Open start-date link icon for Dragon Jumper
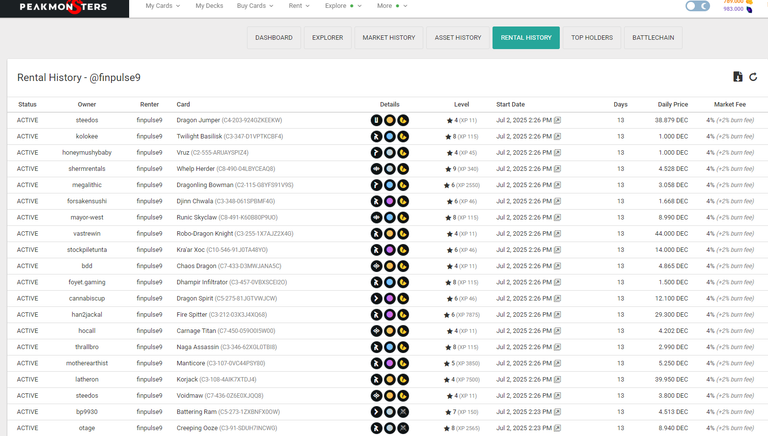The image size is (768, 436). [557, 120]
